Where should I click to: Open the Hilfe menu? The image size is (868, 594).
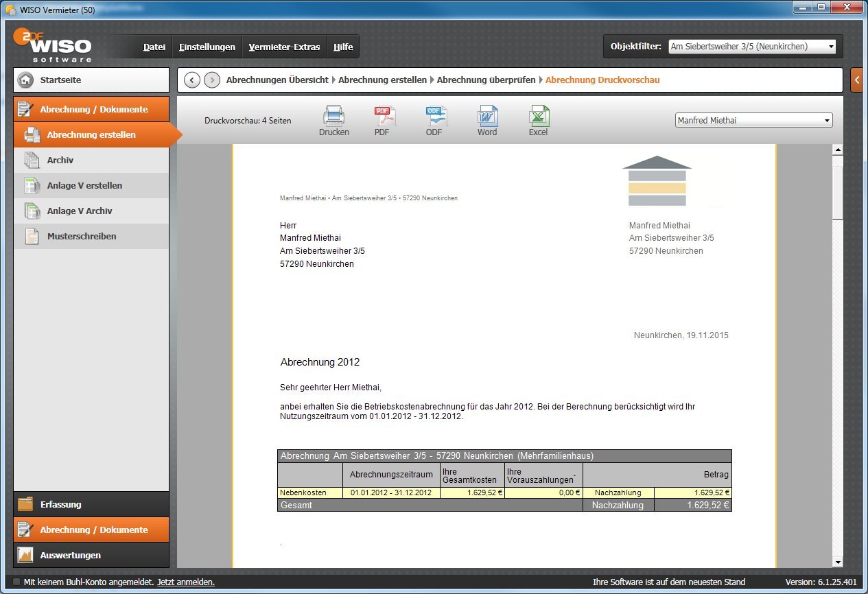(343, 47)
